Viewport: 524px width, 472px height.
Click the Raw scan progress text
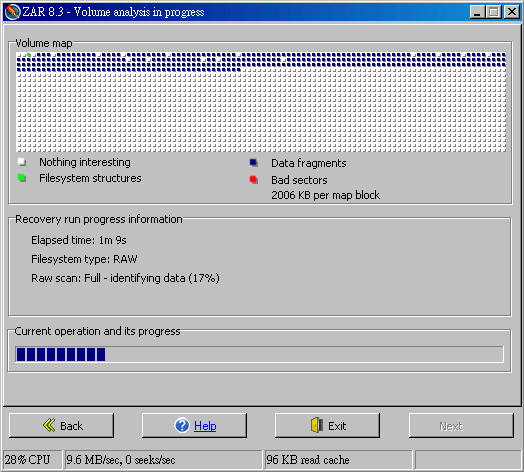pyautogui.click(x=125, y=278)
